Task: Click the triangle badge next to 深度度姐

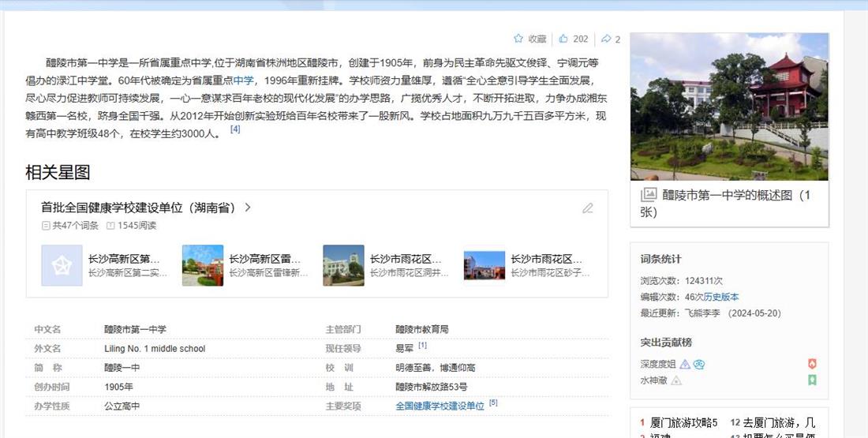Action: coord(685,365)
